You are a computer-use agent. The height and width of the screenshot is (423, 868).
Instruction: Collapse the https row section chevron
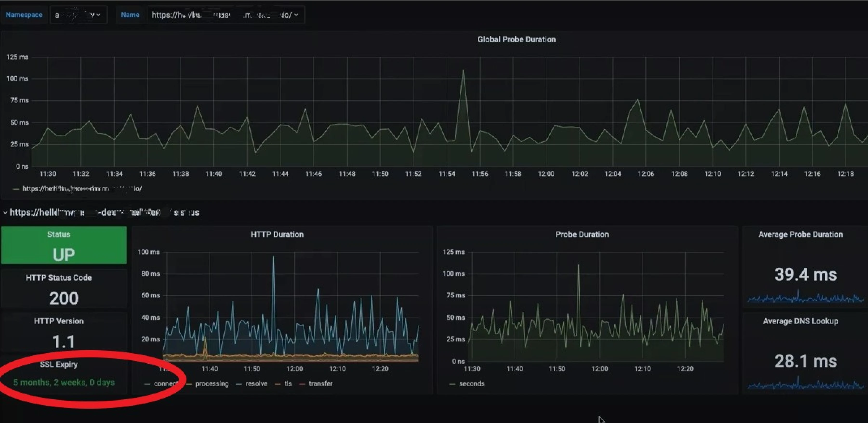tap(5, 213)
